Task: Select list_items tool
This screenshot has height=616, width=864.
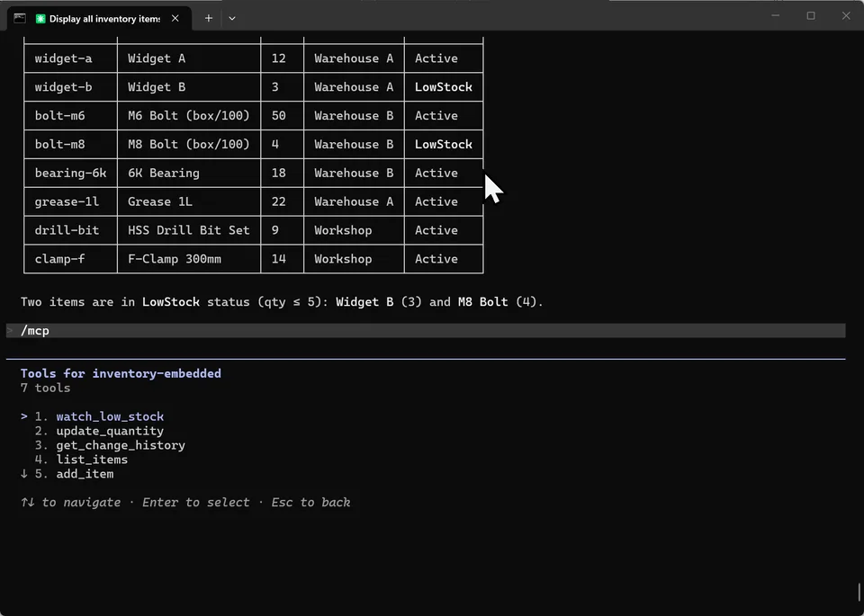Action: [x=92, y=460]
